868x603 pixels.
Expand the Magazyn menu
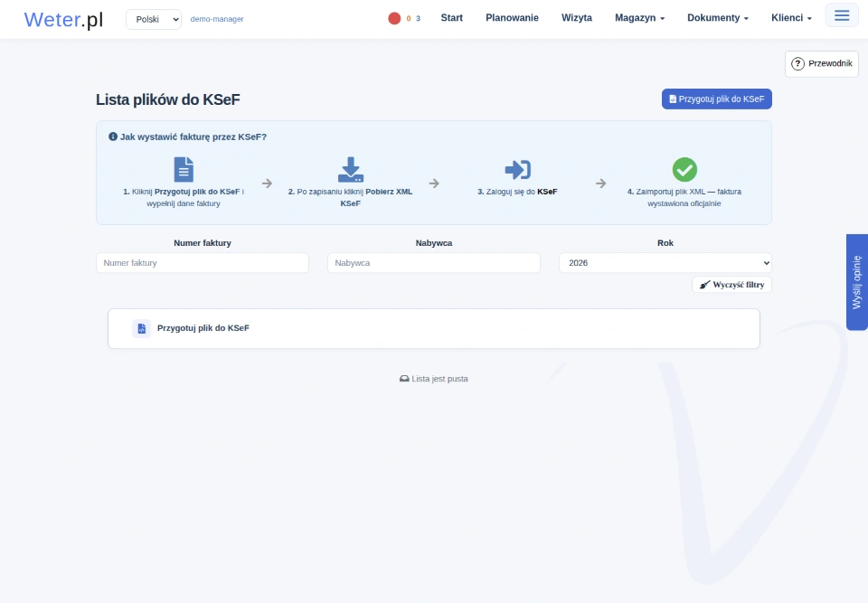point(639,18)
